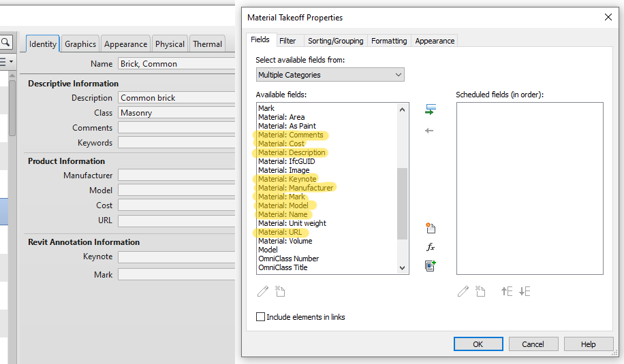Open the Multiple Categories dropdown
Image resolution: width=624 pixels, height=364 pixels.
coord(330,75)
